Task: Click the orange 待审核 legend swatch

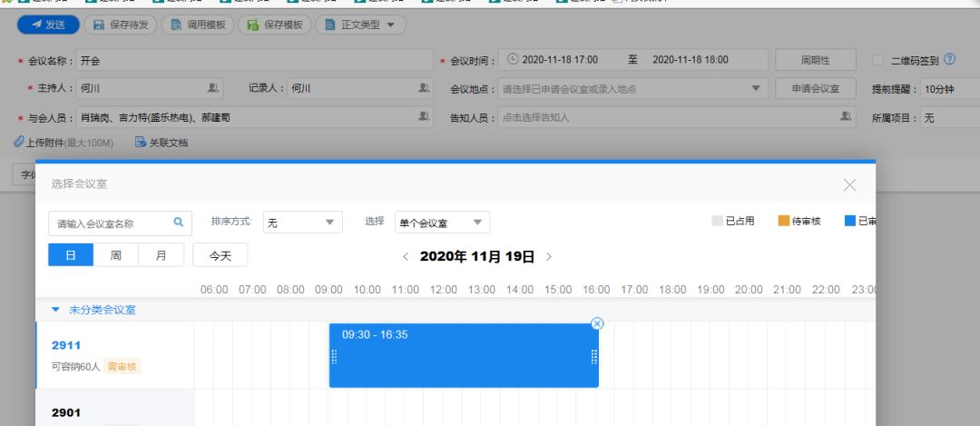Action: pyautogui.click(x=784, y=221)
